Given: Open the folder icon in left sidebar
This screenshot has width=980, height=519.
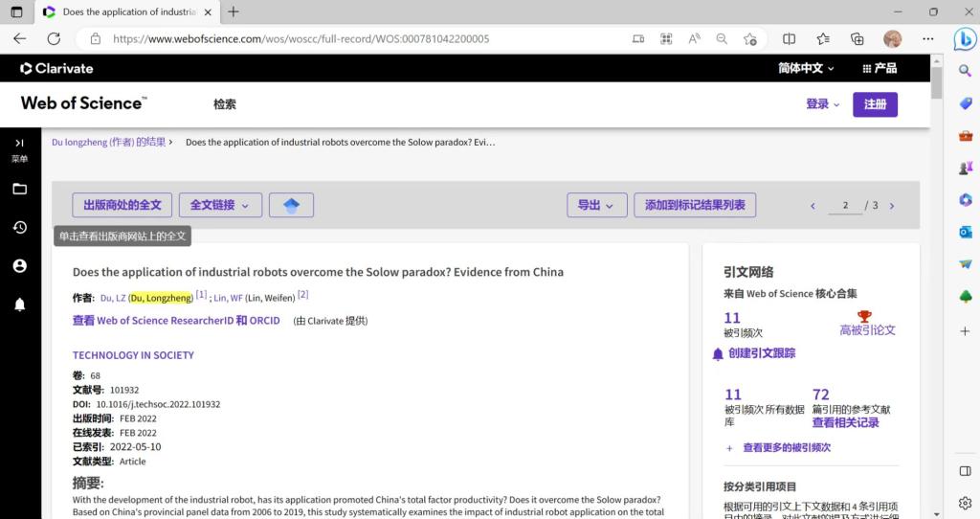Looking at the screenshot, I should click(x=19, y=189).
